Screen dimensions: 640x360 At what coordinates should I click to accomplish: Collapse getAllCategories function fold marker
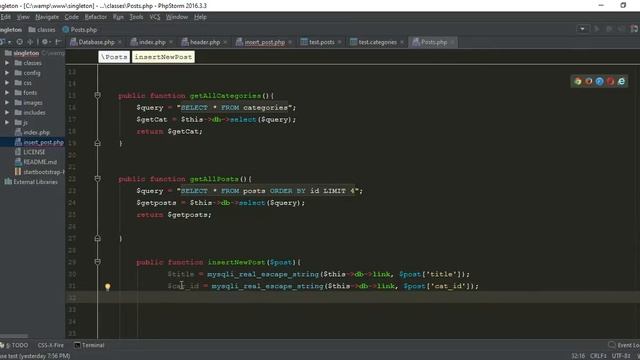(97, 95)
